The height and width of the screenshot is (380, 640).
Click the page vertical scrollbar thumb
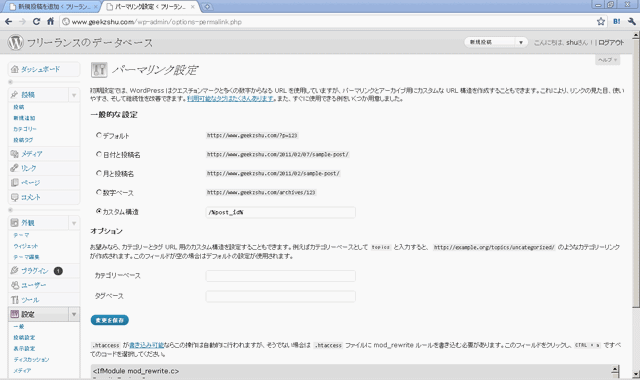pos(636,173)
